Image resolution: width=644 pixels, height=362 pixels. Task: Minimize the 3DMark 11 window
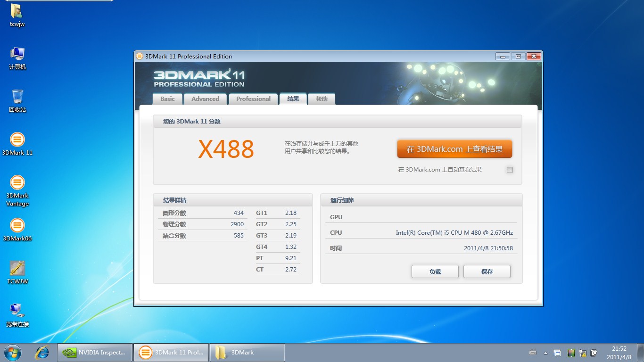click(x=503, y=57)
